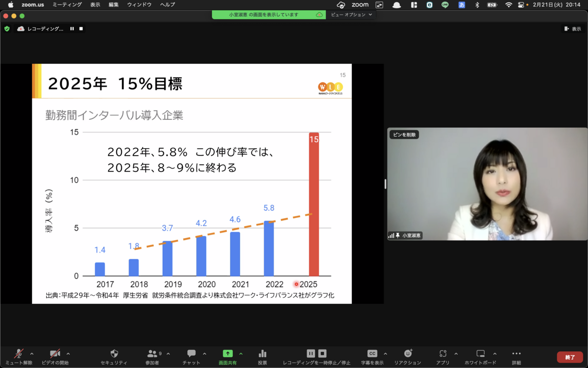Click the 小室淑恵 name label on video
Viewport: 588px width, 368px height.
[x=411, y=236]
